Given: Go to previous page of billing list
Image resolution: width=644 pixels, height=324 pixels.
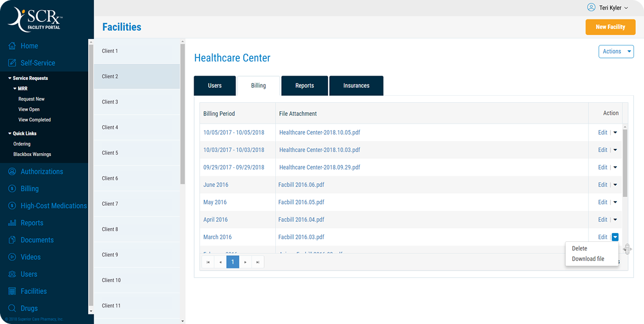Looking at the screenshot, I should pos(220,262).
